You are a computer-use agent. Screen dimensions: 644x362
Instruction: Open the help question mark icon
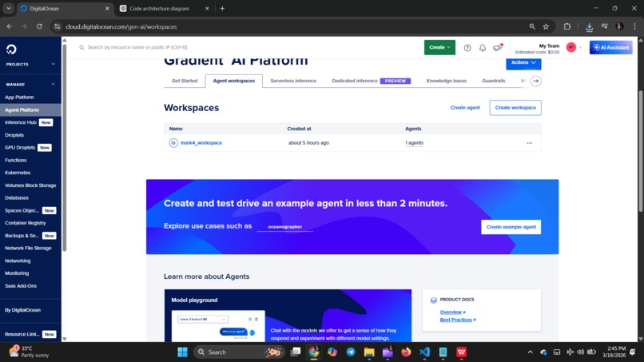(x=467, y=48)
